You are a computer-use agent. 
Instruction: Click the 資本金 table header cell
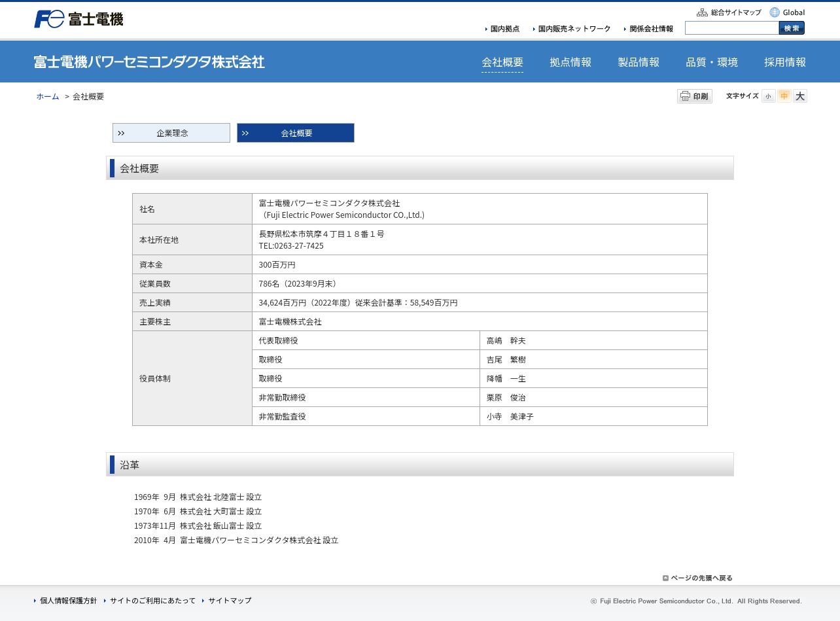click(x=192, y=264)
